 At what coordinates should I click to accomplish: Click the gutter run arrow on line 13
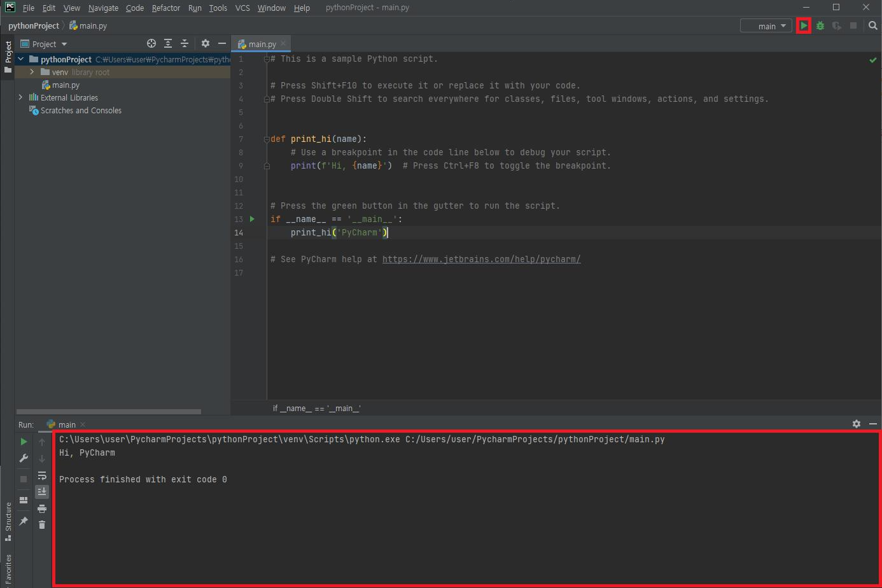coord(253,219)
